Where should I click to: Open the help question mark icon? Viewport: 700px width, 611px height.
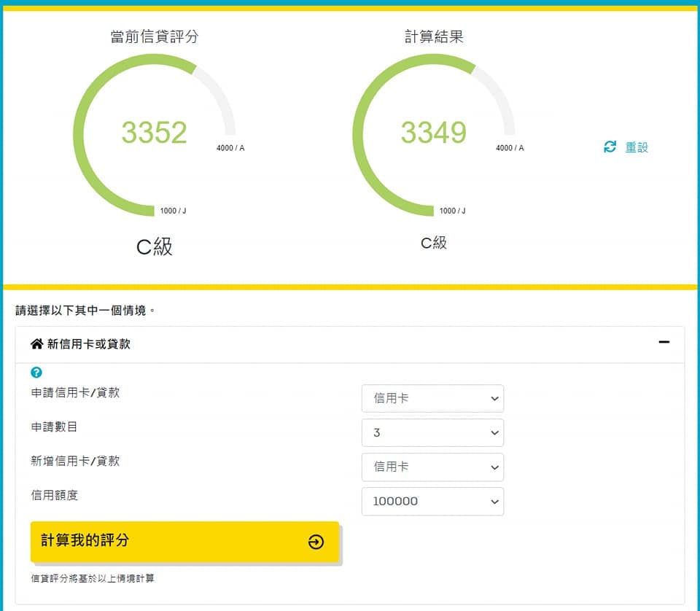(36, 373)
